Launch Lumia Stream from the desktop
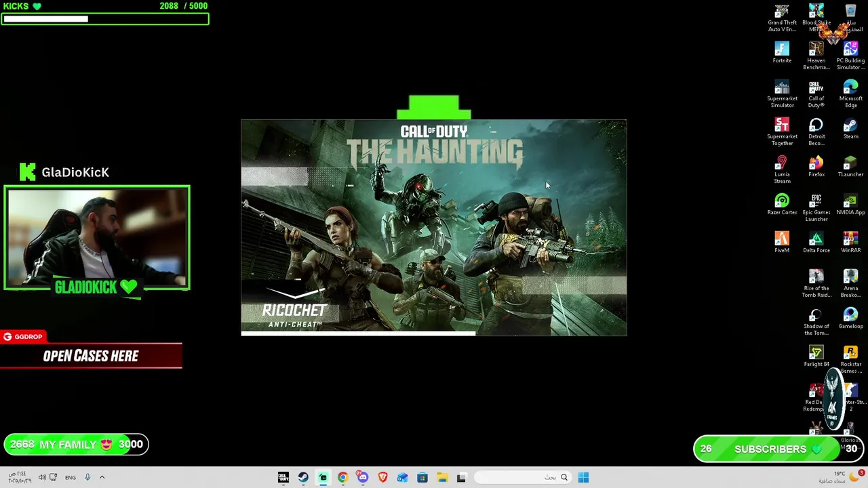This screenshot has height=488, width=868. coord(782,170)
